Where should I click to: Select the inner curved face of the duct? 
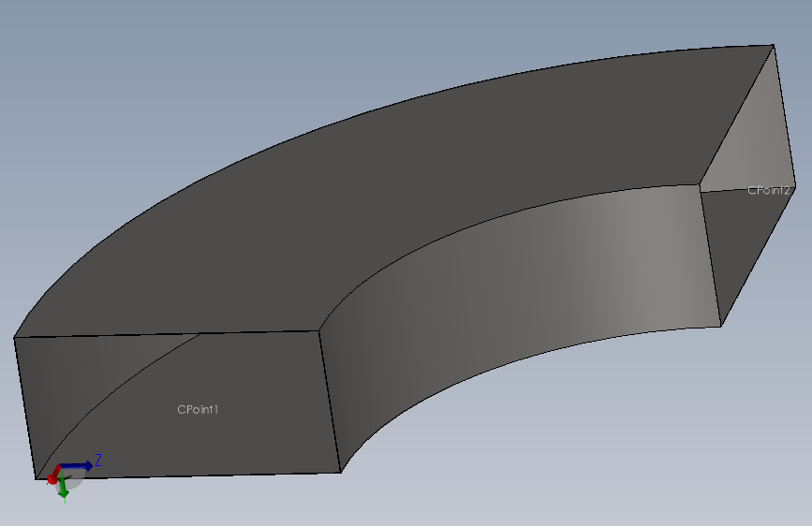[x=518, y=290]
